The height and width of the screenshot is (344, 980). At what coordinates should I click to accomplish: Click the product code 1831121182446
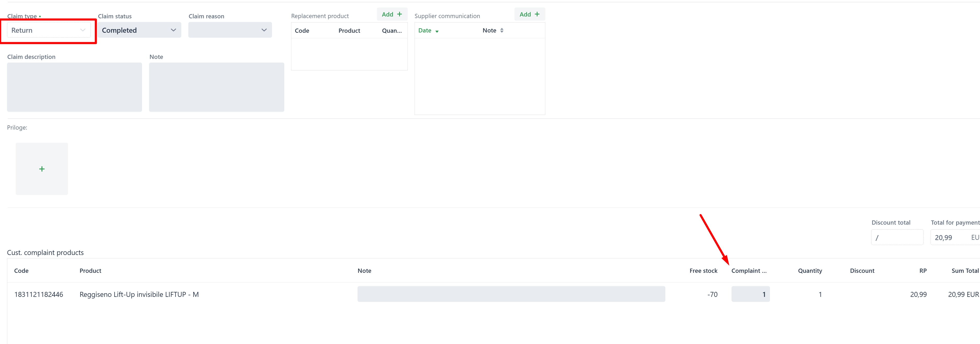tap(38, 295)
